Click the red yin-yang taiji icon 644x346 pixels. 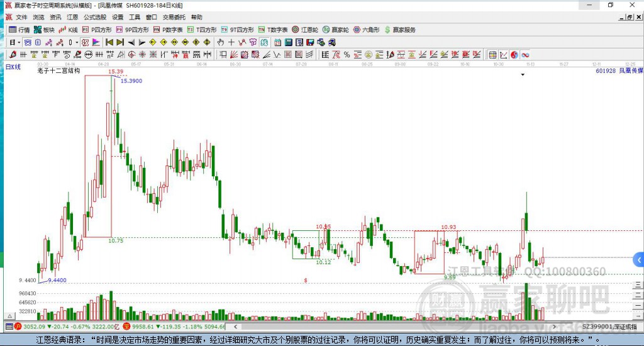(514, 55)
